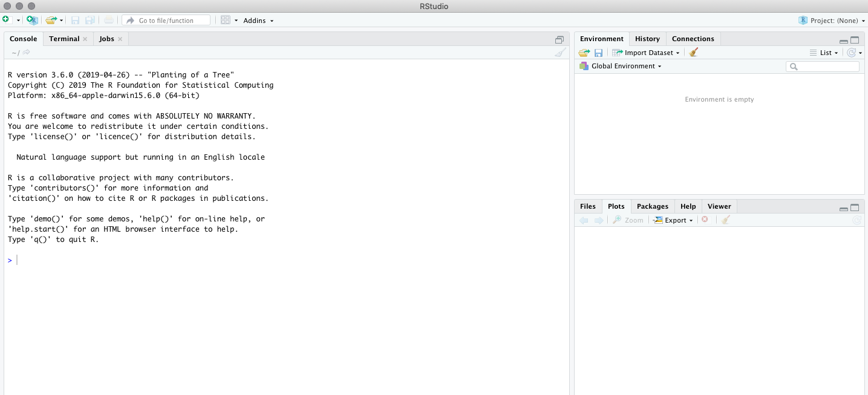Click the Open File folder icon
The image size is (868, 395).
[51, 20]
